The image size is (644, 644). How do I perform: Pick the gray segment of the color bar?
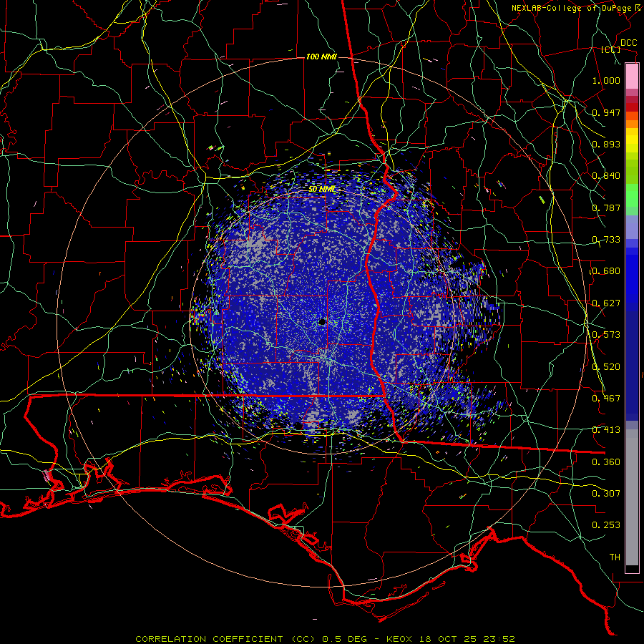coord(632,497)
